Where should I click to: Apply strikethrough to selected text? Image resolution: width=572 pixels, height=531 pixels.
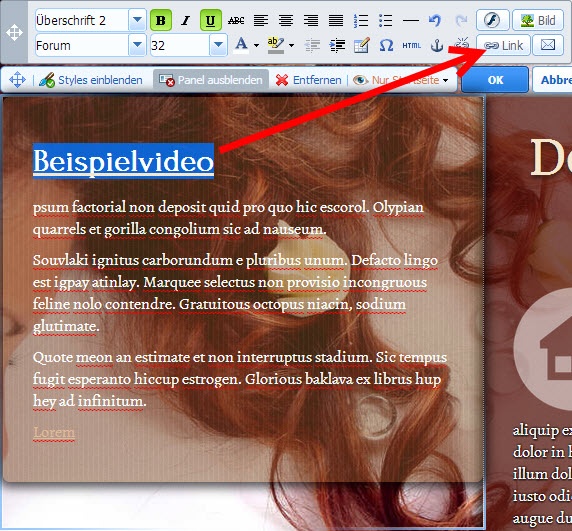[236, 20]
